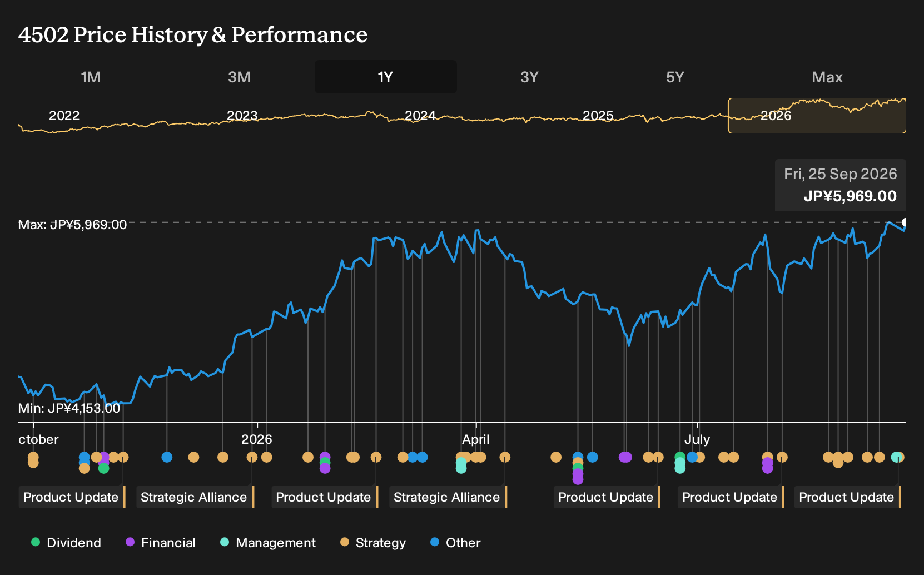Click the 2025 label in the overview chart
This screenshot has width=924, height=575.
[598, 116]
